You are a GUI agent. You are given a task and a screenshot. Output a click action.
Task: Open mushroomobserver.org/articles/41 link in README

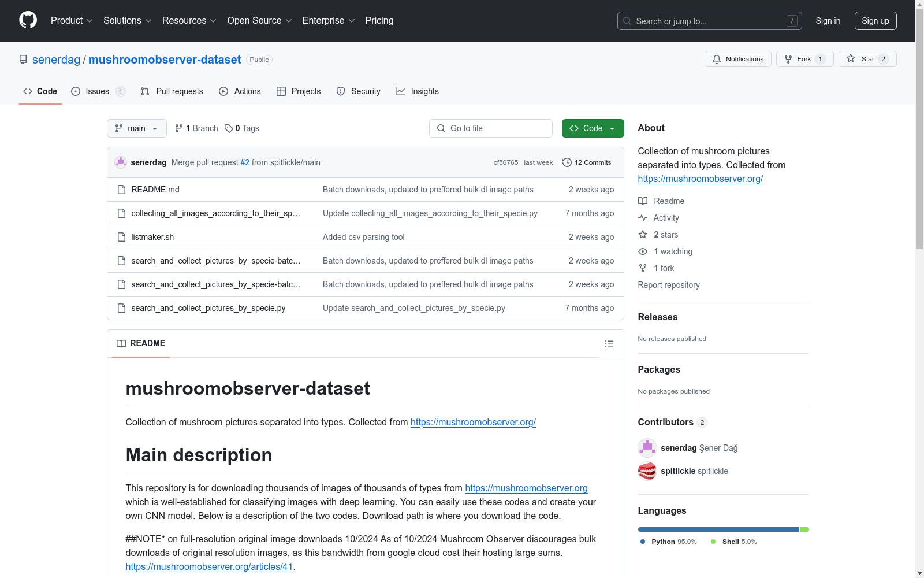pyautogui.click(x=209, y=567)
